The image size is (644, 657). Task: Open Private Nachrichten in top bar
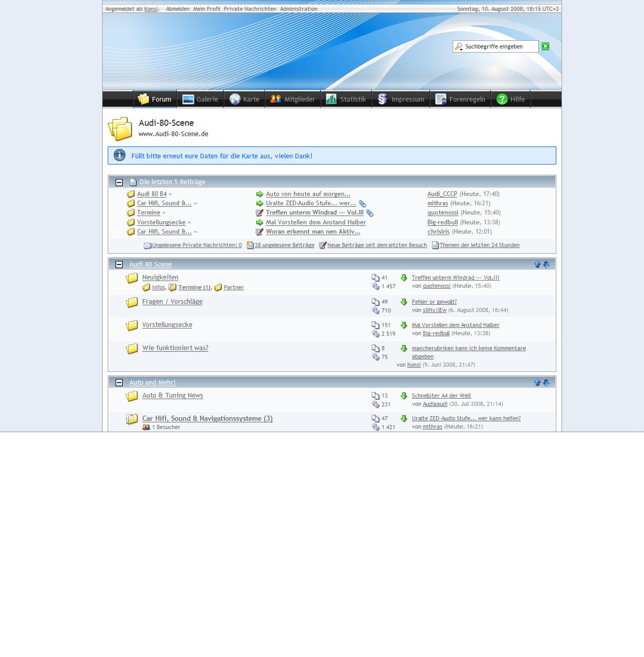[x=250, y=9]
